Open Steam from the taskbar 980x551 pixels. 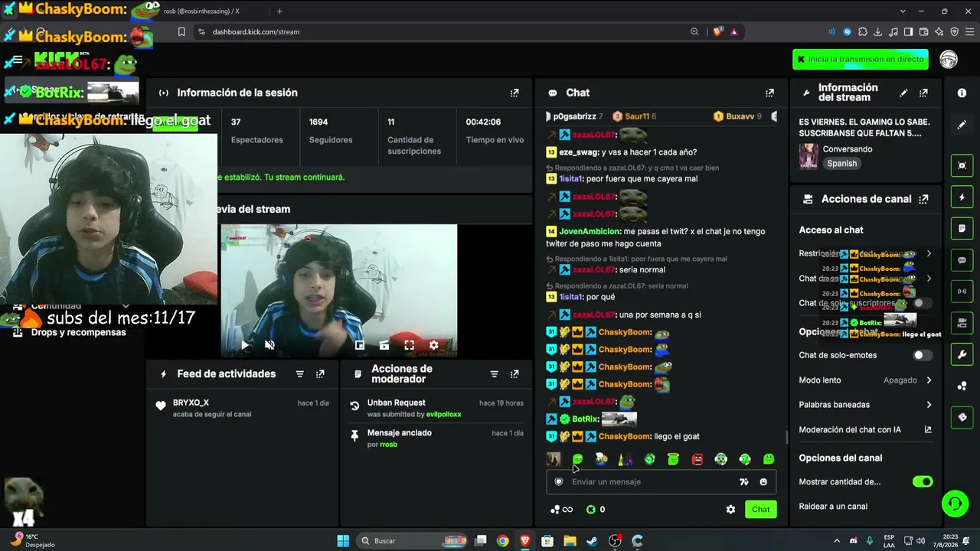pos(592,541)
